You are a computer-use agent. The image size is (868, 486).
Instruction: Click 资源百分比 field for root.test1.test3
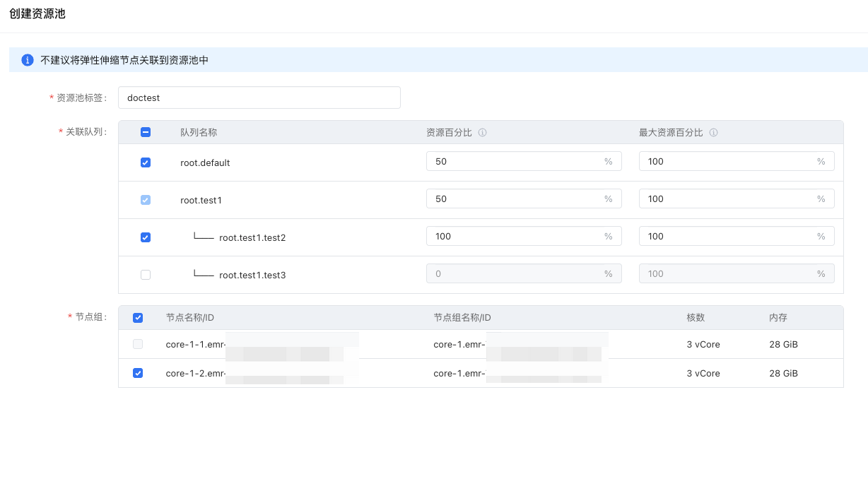click(524, 273)
